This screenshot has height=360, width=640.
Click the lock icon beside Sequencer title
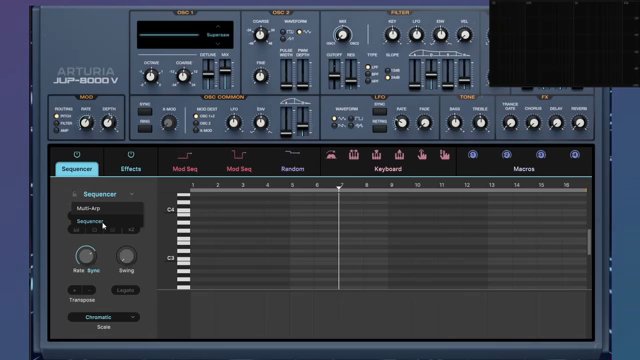74,194
